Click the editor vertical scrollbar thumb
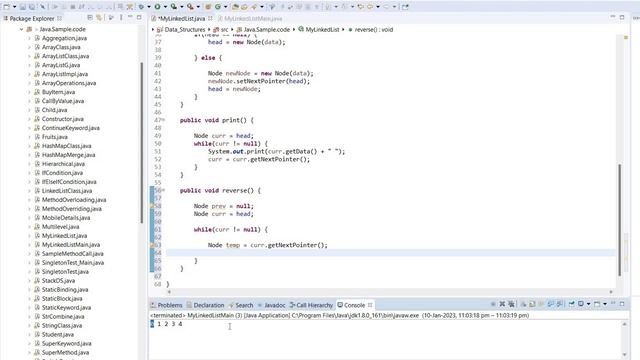This screenshot has height=360, width=640. click(620, 220)
